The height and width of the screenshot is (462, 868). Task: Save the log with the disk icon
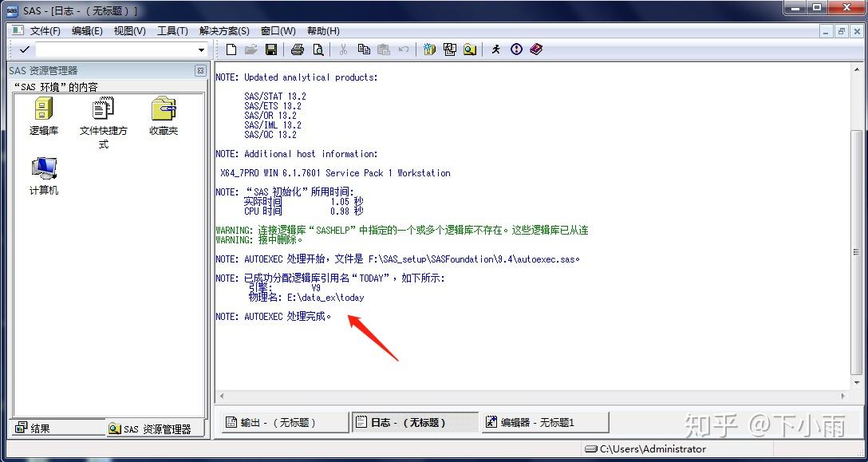click(273, 49)
